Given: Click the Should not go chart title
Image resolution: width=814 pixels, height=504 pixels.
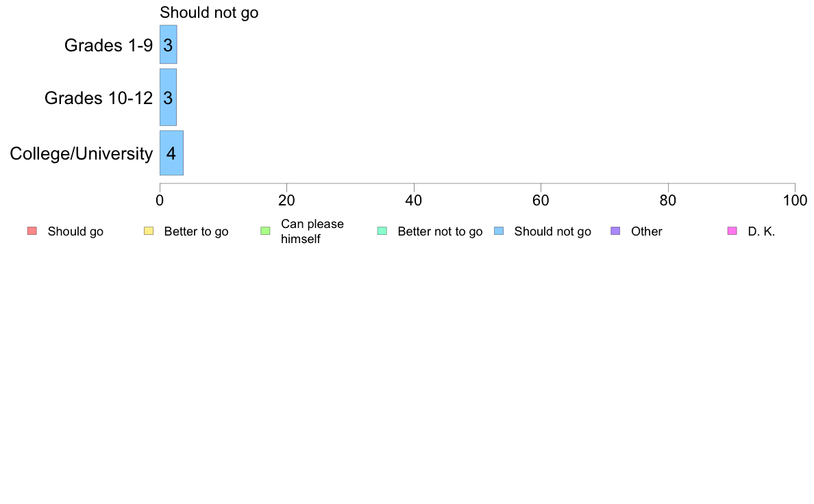Looking at the screenshot, I should (209, 12).
